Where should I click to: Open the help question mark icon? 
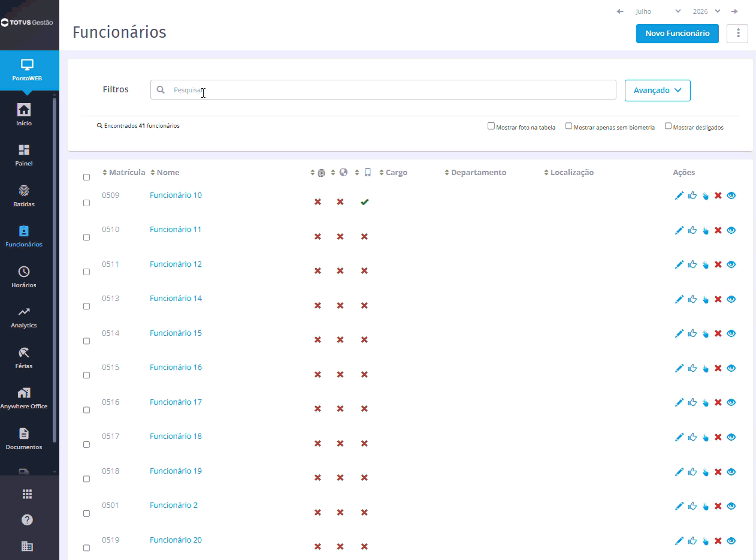click(27, 520)
